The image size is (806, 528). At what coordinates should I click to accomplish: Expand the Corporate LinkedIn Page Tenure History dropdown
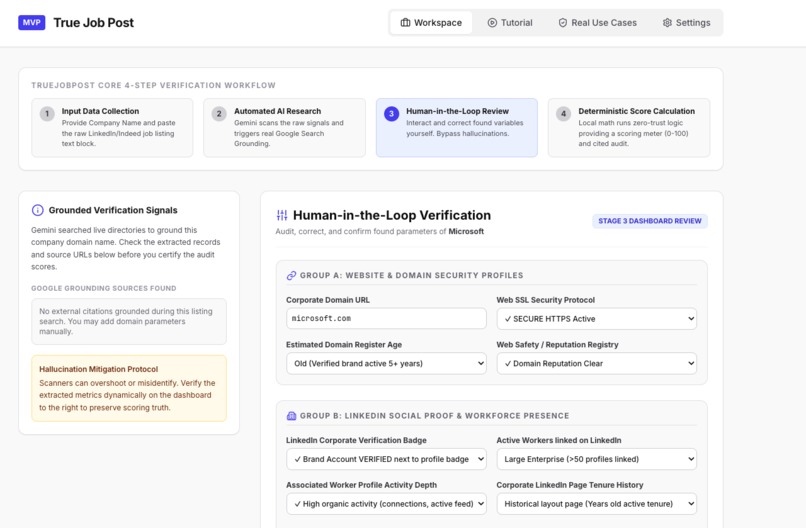pyautogui.click(x=596, y=504)
